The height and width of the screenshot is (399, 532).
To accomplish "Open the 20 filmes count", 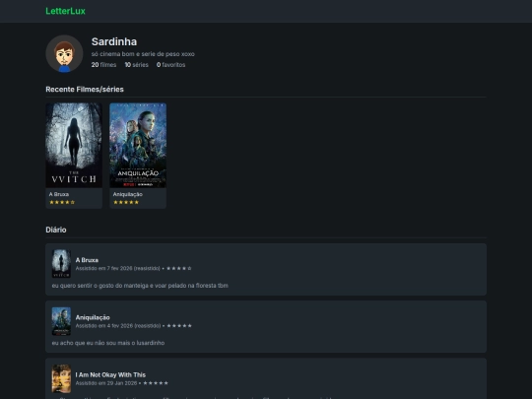I will tap(103, 64).
